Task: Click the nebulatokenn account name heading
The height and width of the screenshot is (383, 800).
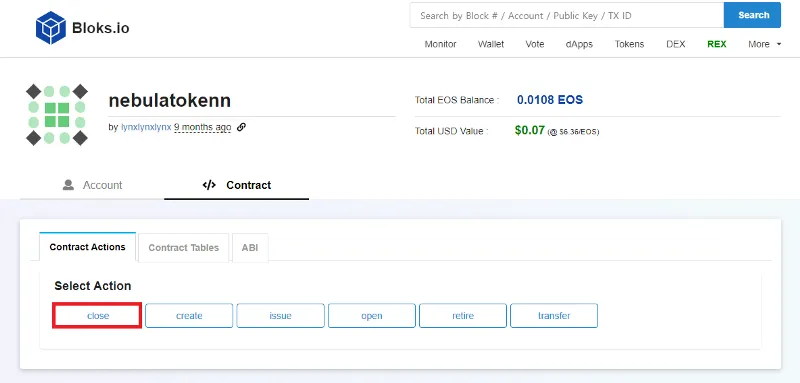Action: click(170, 100)
